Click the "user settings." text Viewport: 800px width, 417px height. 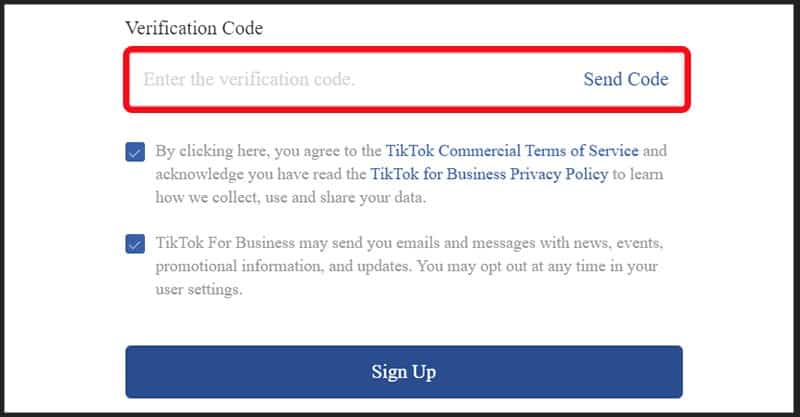[199, 290]
